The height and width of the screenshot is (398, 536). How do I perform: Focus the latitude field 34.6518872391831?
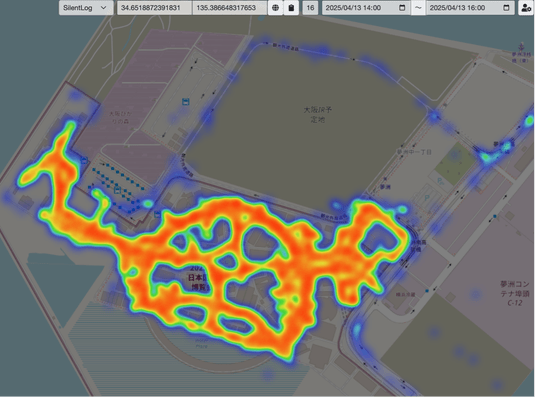(155, 8)
